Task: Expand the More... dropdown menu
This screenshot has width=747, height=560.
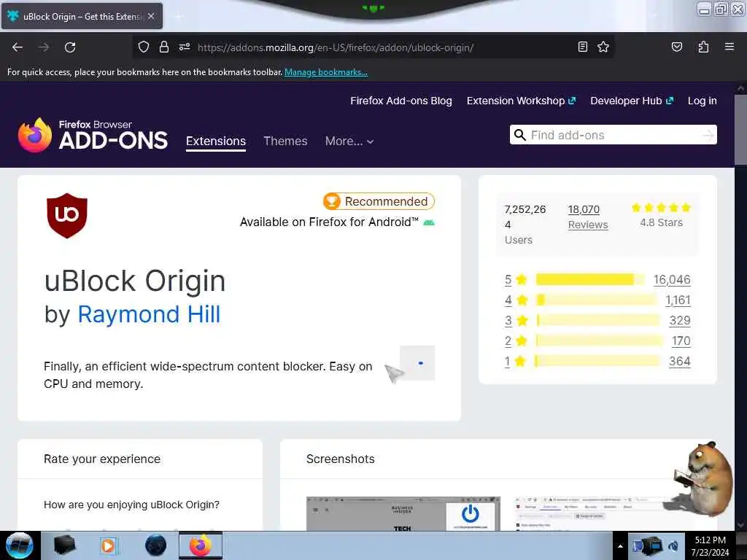Action: click(x=349, y=141)
